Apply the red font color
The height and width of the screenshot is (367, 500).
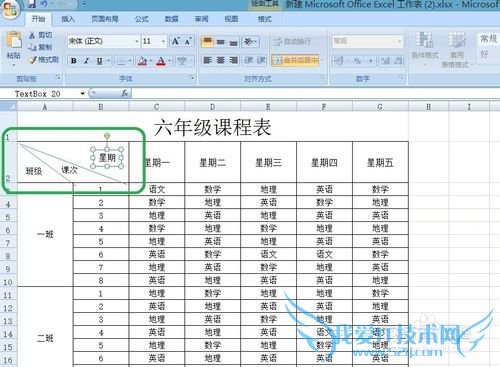pyautogui.click(x=161, y=61)
